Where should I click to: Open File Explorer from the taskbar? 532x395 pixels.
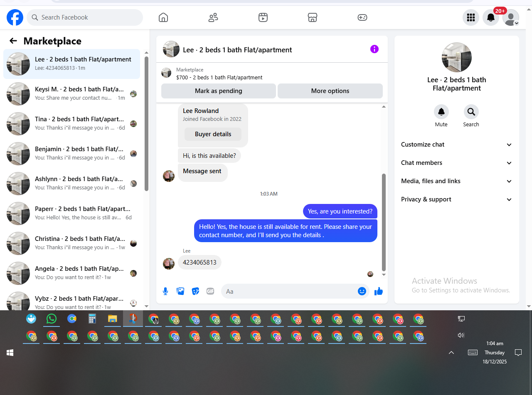coord(113,319)
